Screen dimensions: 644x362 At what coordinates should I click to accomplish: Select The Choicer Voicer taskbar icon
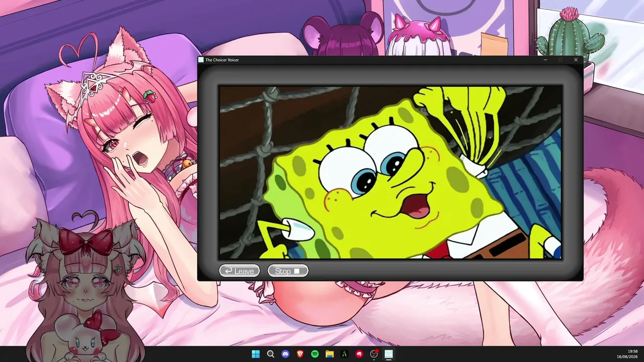coord(388,354)
